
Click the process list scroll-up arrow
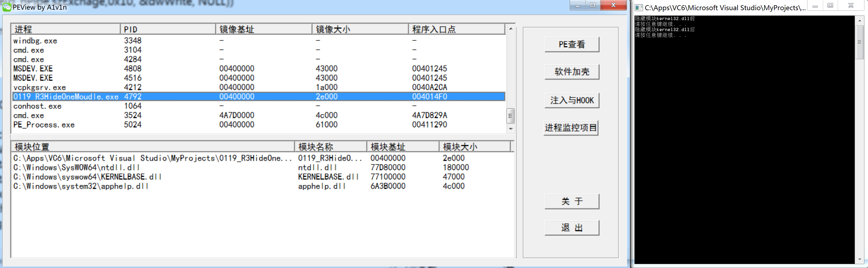click(x=511, y=29)
